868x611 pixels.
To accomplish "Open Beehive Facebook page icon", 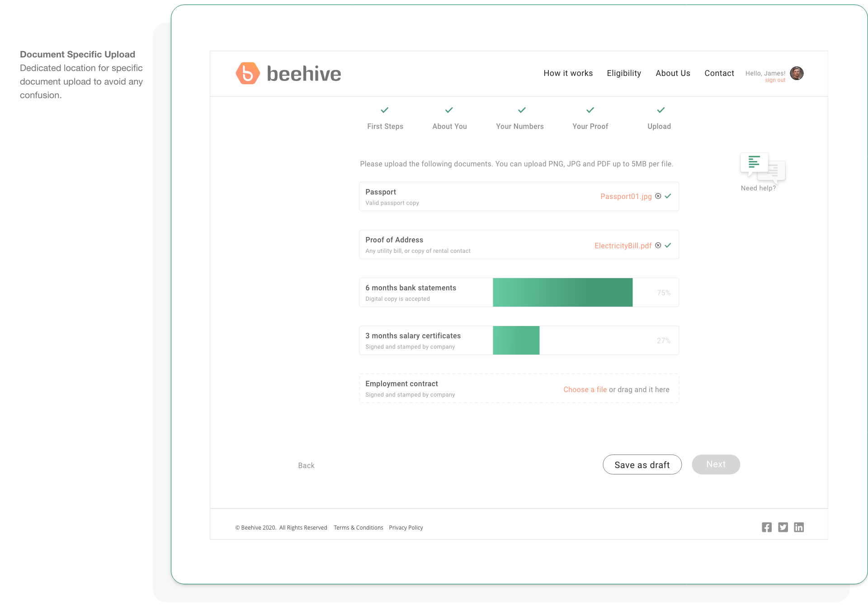I will [x=767, y=527].
